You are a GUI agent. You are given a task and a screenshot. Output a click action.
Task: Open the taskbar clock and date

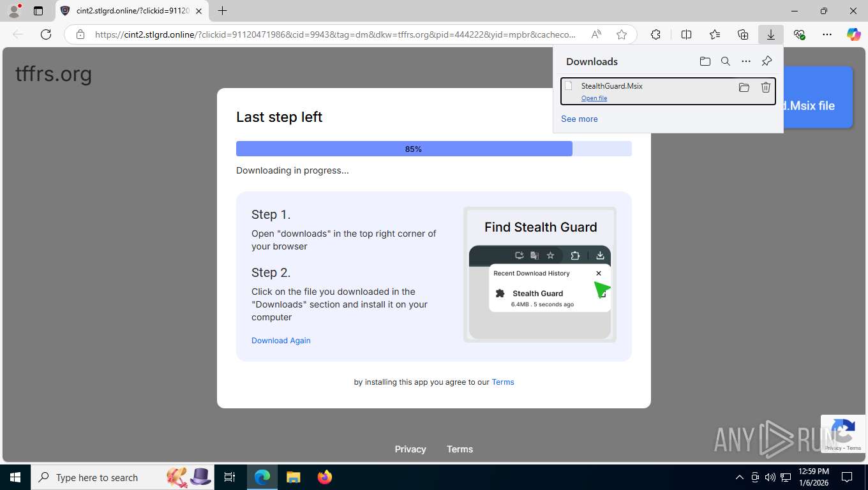pos(813,477)
